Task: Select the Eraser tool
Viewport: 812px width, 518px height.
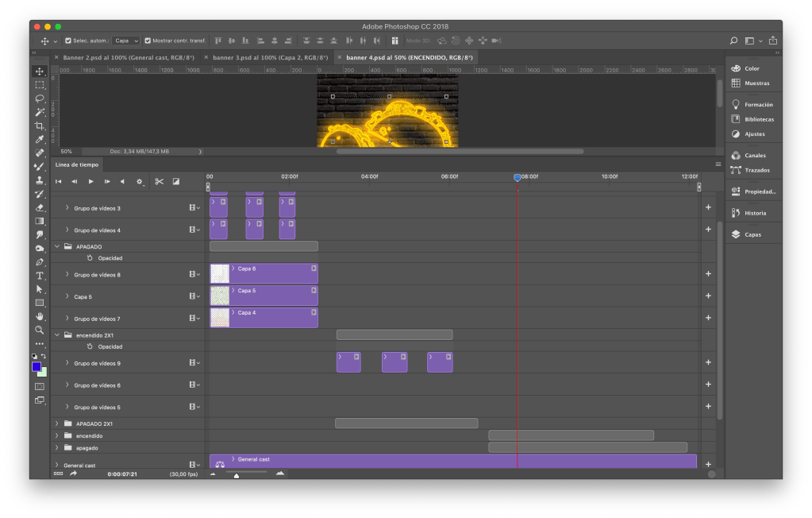Action: (x=40, y=207)
